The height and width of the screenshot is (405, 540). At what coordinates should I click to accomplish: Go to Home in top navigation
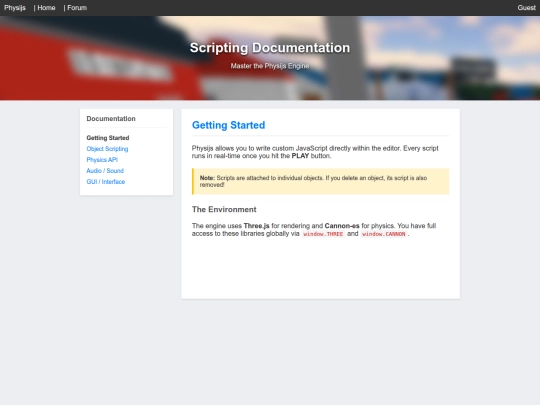[x=46, y=8]
